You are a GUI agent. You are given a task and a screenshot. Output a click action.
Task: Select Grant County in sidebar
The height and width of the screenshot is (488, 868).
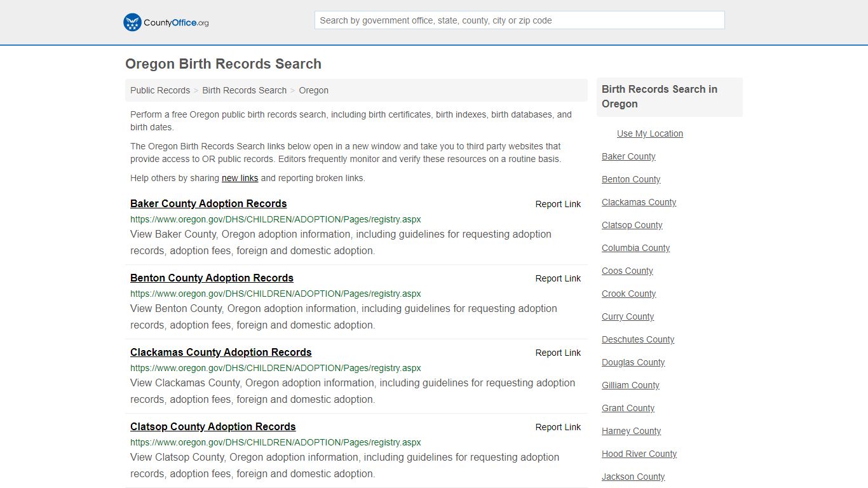[x=628, y=408]
